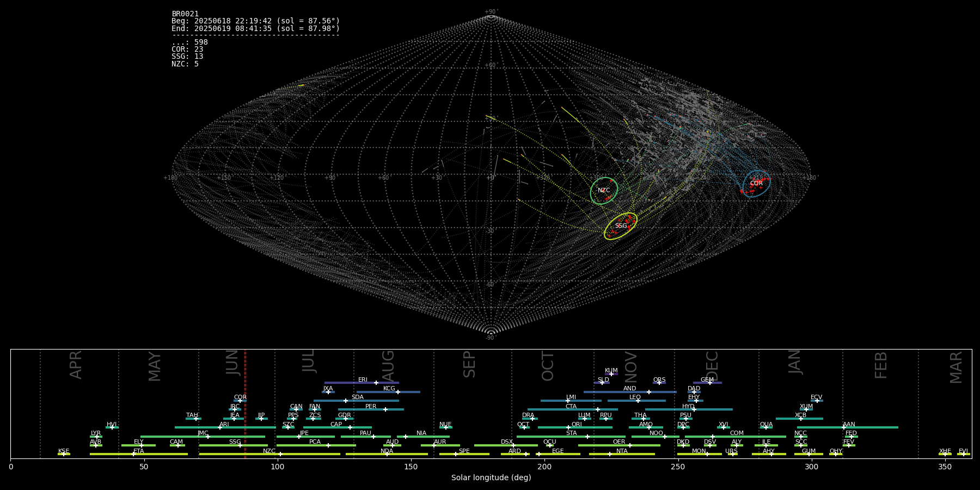Click the NTA shower label in timeline
The height and width of the screenshot is (490, 980).
pyautogui.click(x=622, y=451)
